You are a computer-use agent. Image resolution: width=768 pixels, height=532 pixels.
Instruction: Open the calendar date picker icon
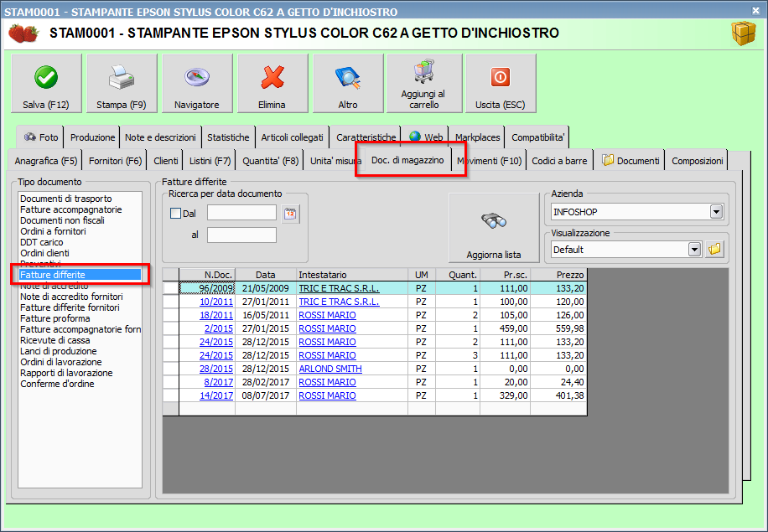pos(290,214)
